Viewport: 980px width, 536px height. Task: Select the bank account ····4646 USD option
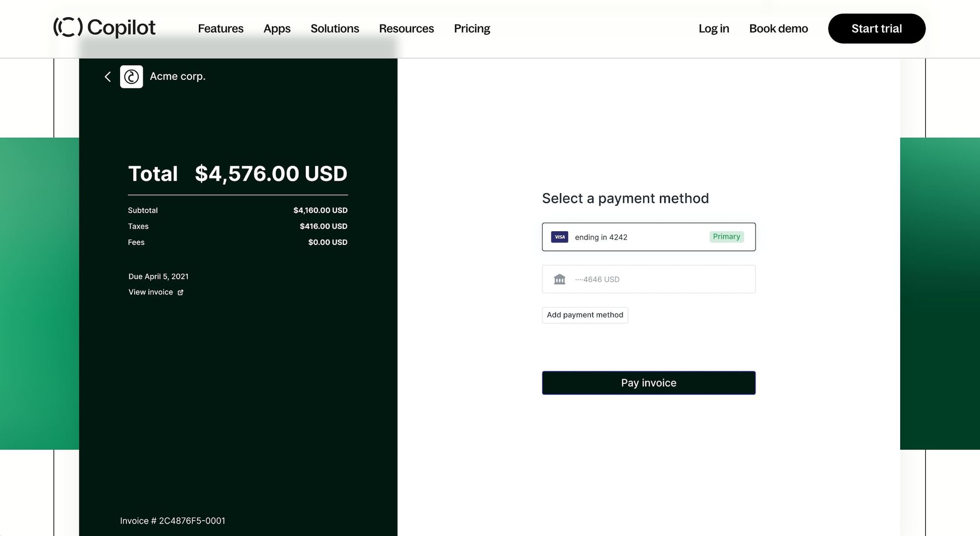tap(648, 279)
